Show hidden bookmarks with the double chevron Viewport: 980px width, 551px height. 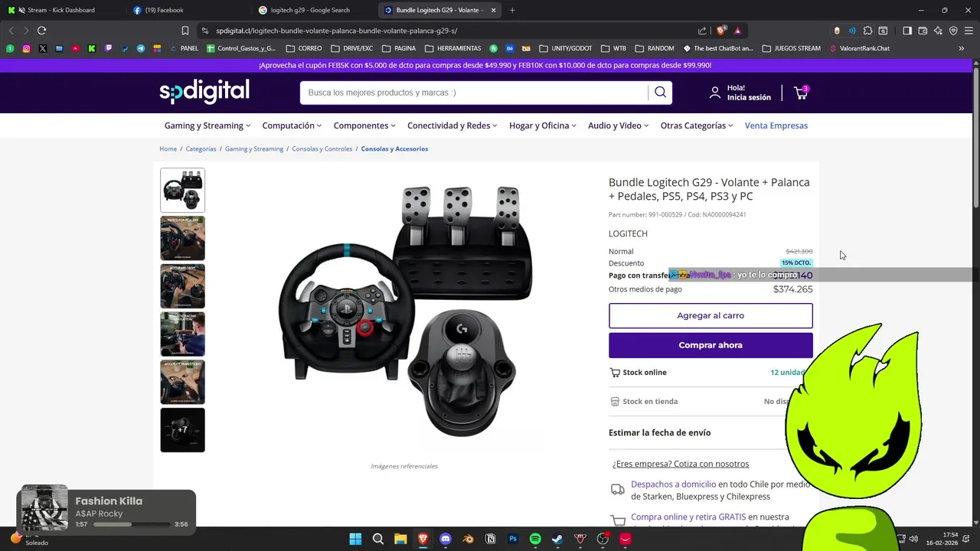(x=961, y=48)
